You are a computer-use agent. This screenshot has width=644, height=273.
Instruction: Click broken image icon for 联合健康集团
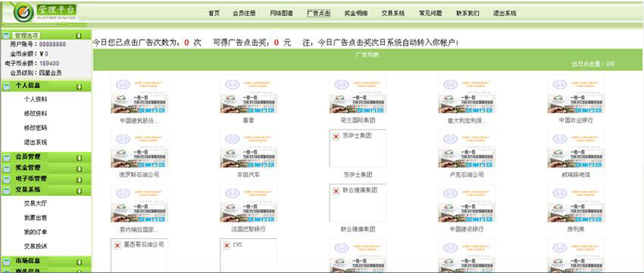(x=336, y=191)
